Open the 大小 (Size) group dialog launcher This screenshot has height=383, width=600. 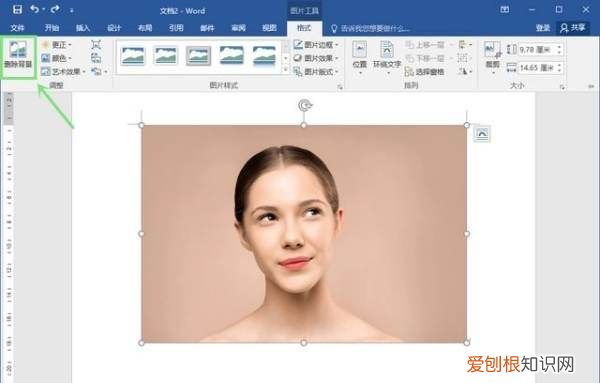tap(562, 88)
